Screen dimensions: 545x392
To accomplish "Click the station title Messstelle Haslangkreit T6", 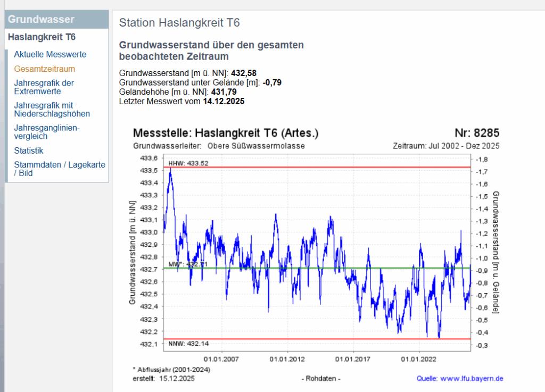I will point(224,134).
